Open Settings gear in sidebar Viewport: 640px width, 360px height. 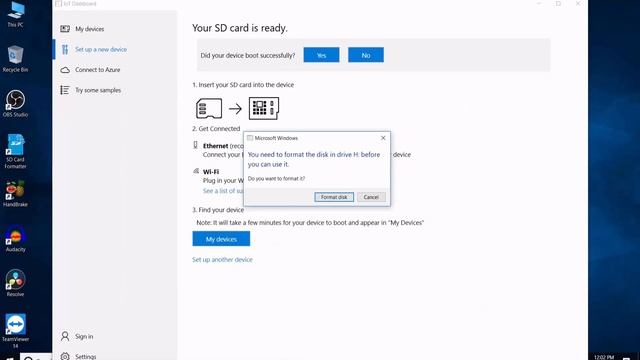[65, 356]
